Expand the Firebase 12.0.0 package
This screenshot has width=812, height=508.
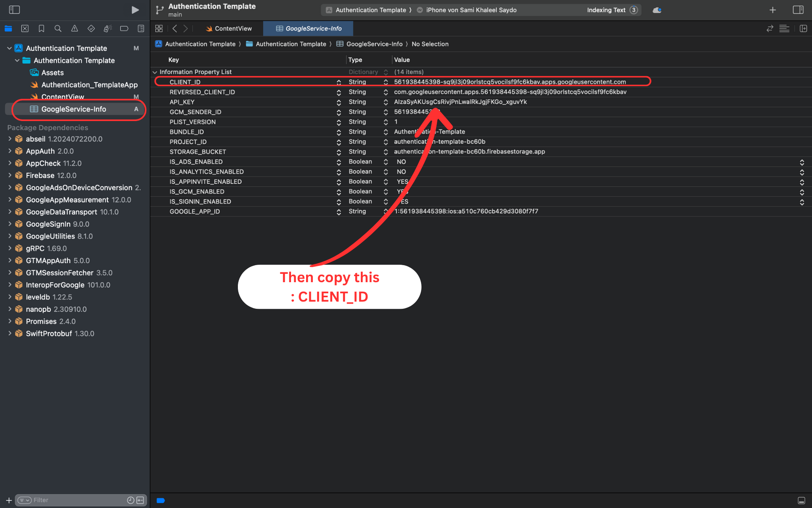pos(10,175)
